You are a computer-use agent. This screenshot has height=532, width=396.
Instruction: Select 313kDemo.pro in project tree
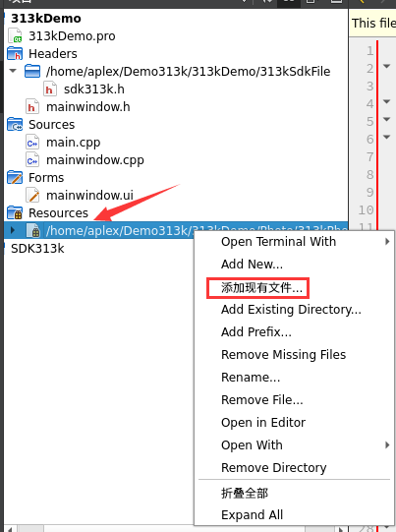click(x=72, y=36)
